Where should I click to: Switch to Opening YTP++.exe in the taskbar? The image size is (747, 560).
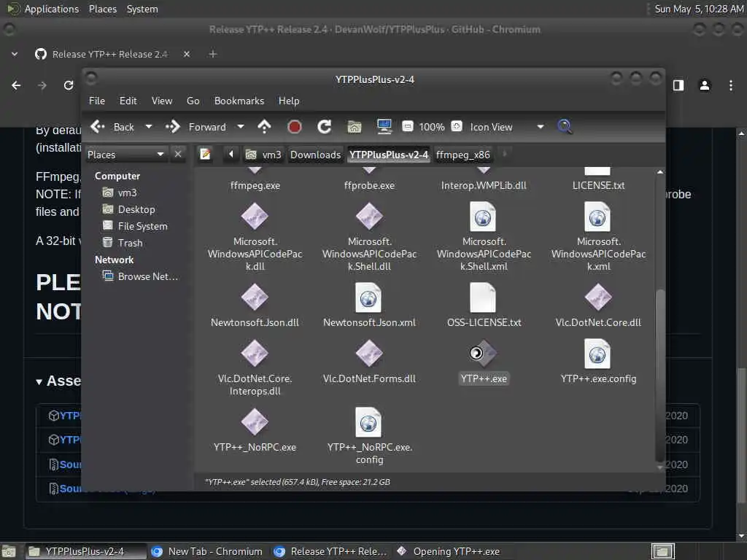(449, 551)
